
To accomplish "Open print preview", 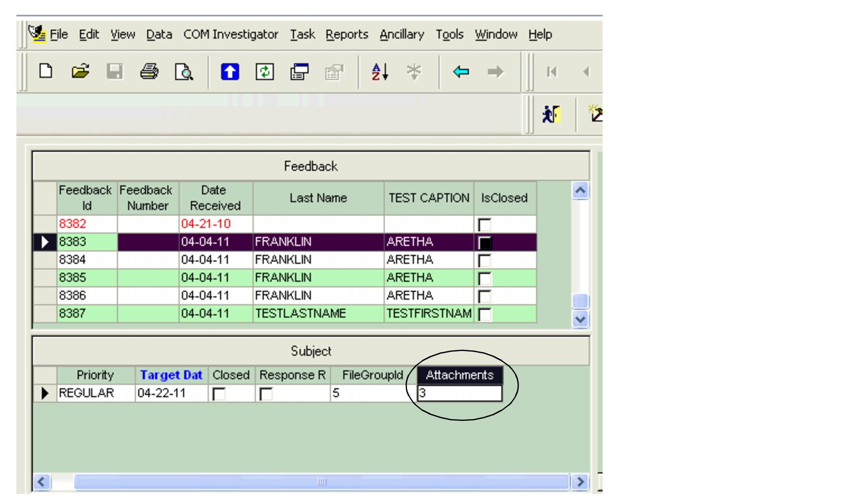I will (184, 71).
